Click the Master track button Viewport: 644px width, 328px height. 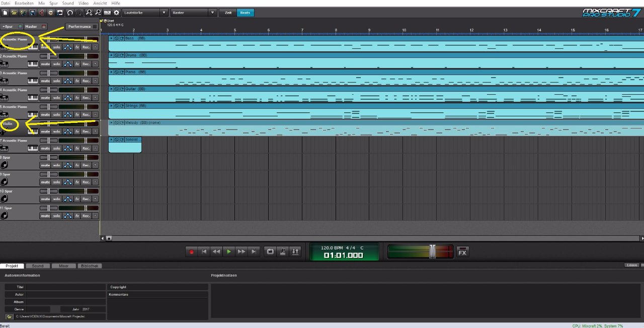pyautogui.click(x=35, y=26)
